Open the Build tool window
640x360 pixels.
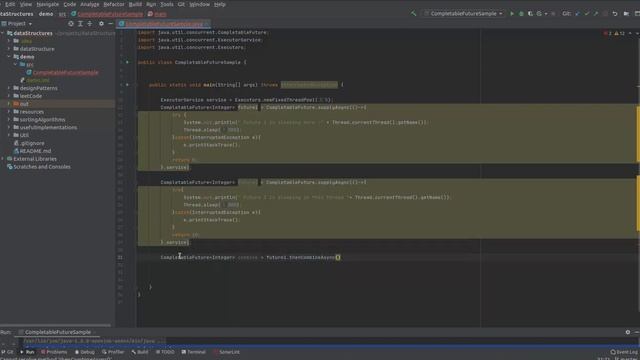click(140, 352)
